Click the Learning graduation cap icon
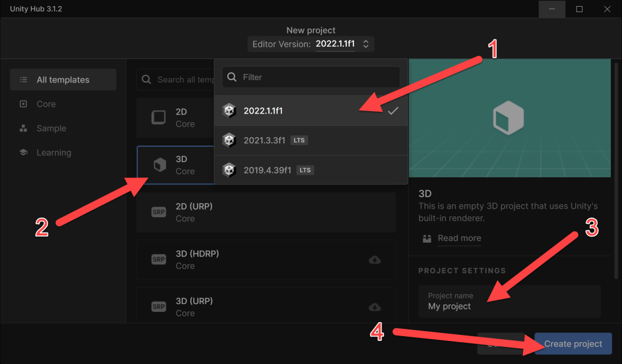Screen dimensions: 622x364 pos(24,152)
